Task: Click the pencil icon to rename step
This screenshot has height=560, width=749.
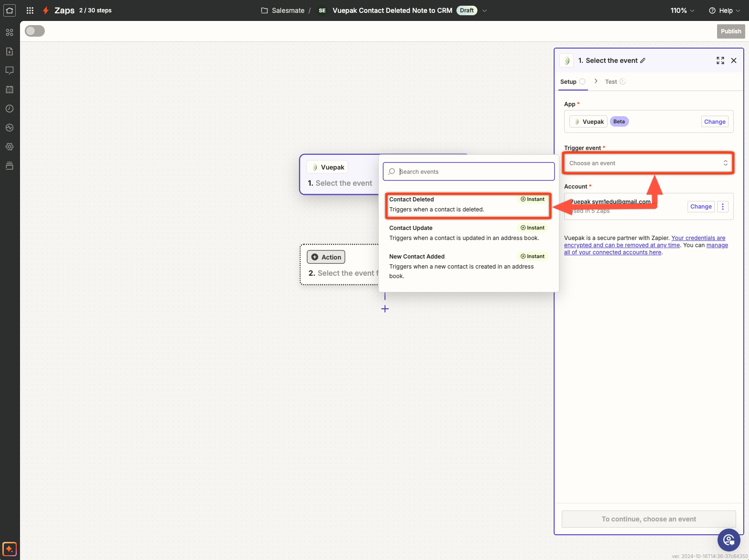Action: (643, 60)
